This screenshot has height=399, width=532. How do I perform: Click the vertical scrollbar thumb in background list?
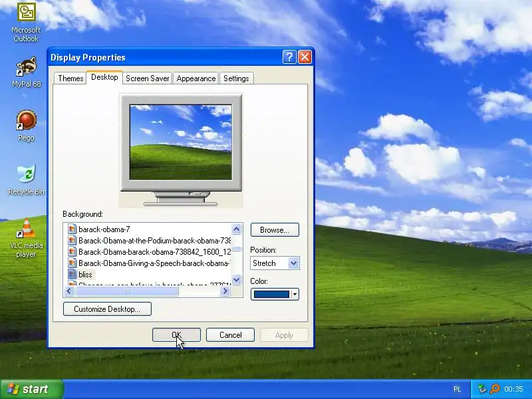237,249
